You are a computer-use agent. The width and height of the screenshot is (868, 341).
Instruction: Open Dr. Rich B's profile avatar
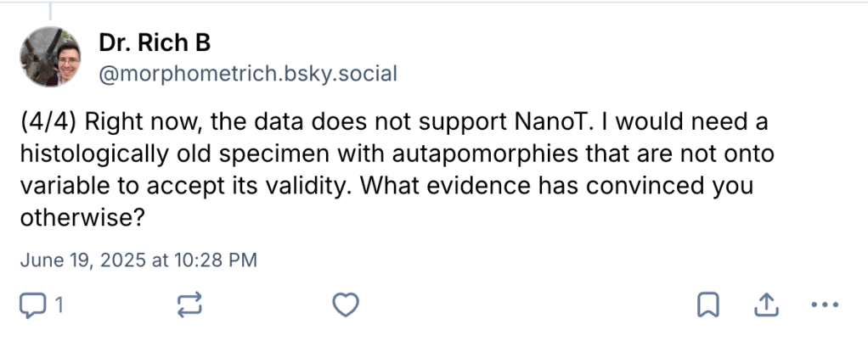pos(53,58)
